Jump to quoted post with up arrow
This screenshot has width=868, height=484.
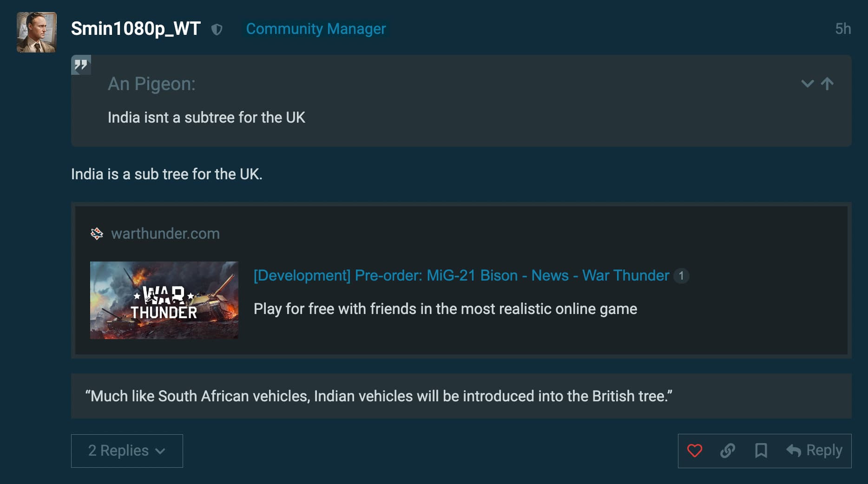(827, 84)
